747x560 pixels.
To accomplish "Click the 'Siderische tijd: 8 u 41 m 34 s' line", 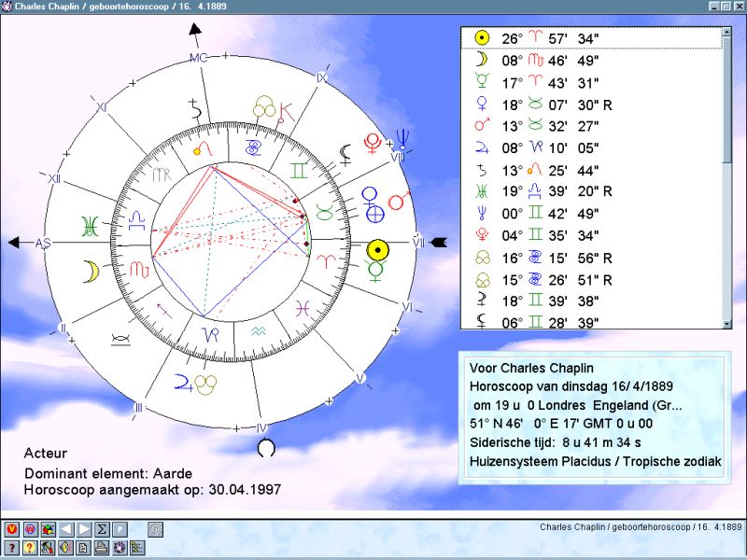I will [555, 442].
